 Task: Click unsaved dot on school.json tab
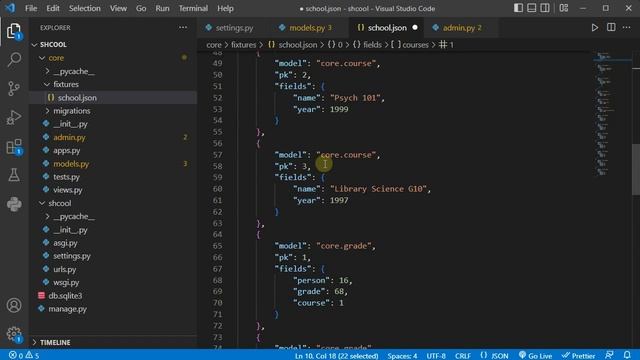415,28
